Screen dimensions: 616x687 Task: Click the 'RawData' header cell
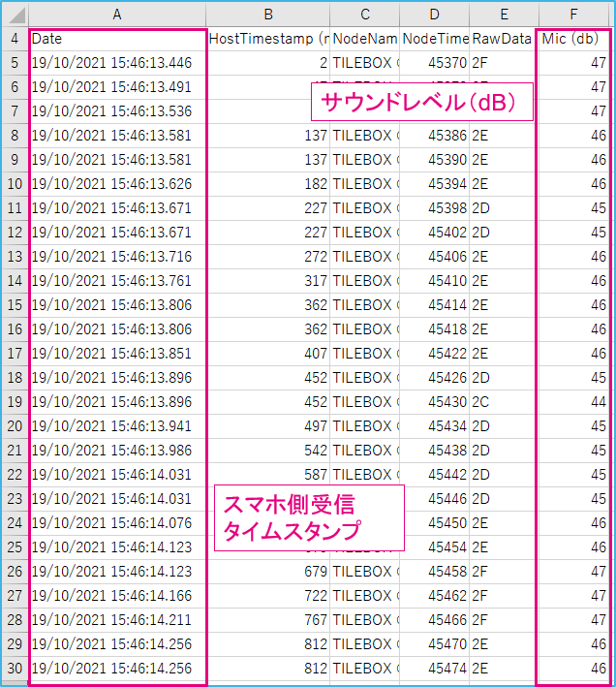click(504, 39)
